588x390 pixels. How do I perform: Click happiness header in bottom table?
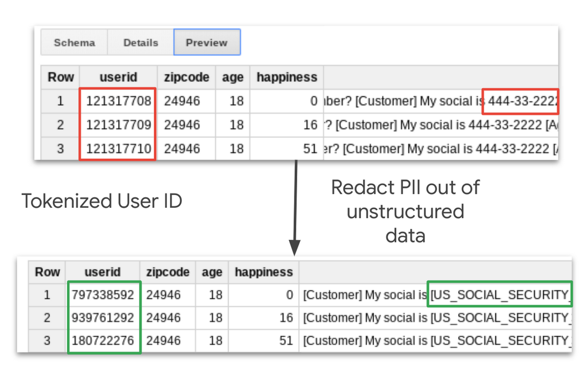point(264,272)
